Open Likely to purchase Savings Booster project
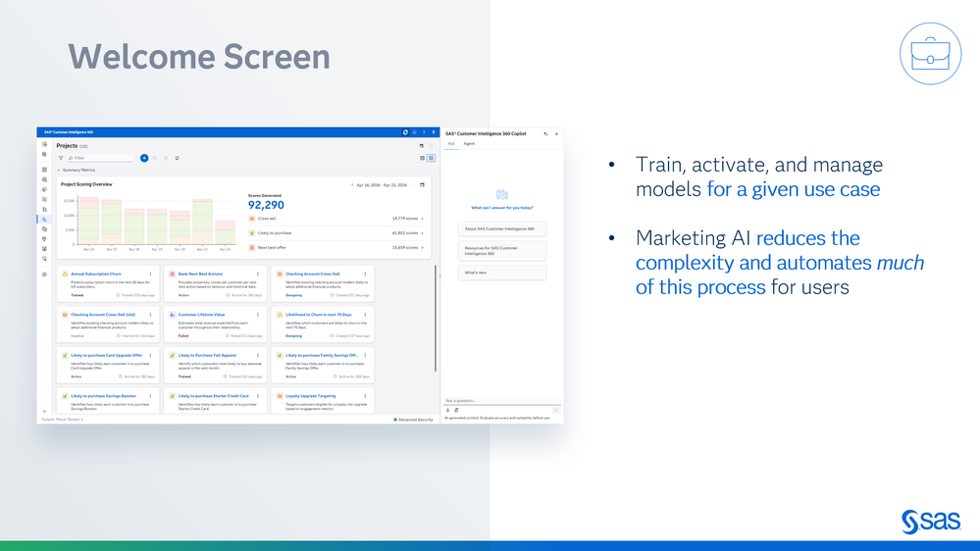980x551 pixels. (x=103, y=396)
